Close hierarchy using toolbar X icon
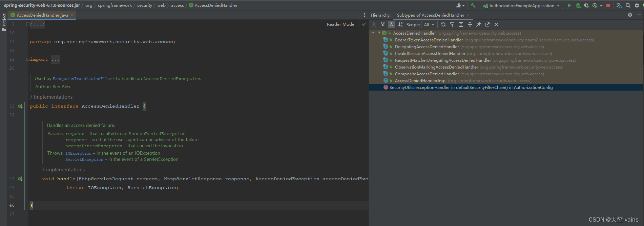This screenshot has height=226, width=644. pyautogui.click(x=496, y=24)
